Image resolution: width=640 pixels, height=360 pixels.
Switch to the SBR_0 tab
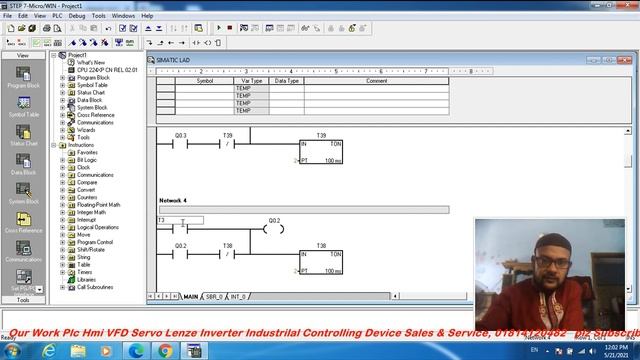coord(214,296)
